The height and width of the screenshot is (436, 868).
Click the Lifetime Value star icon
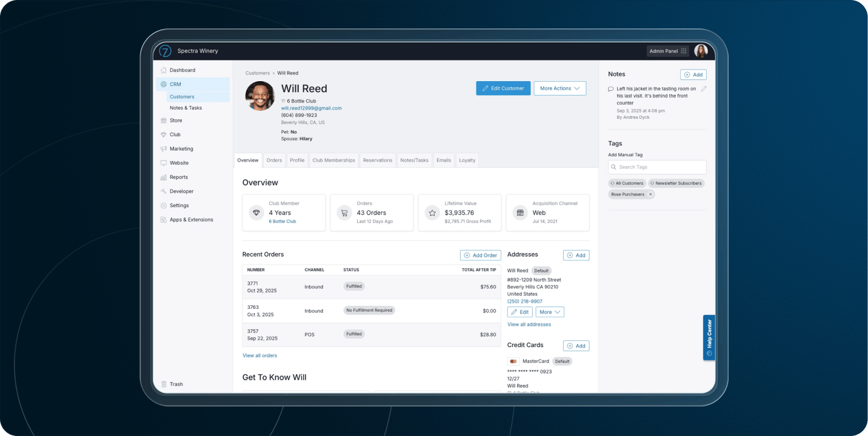tap(432, 213)
